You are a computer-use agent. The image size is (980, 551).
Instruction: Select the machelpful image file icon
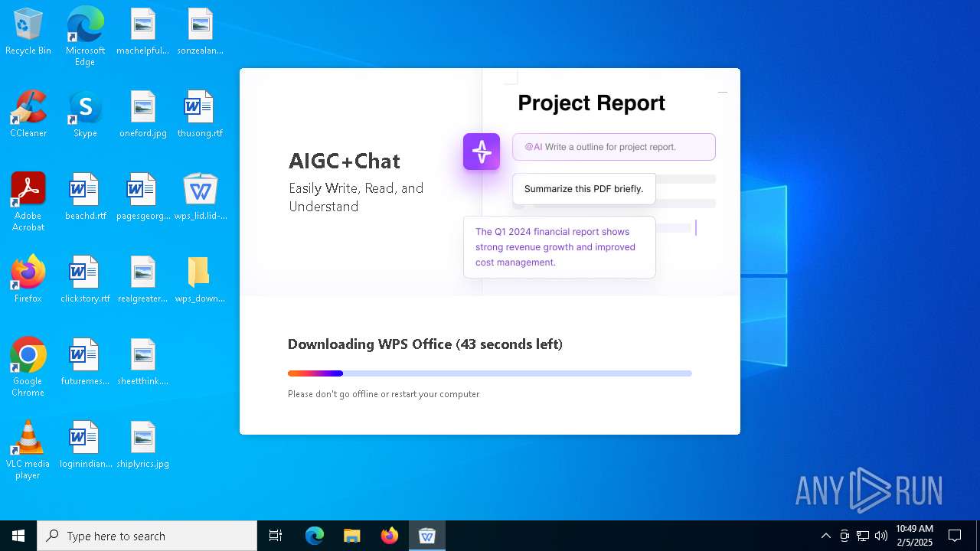tap(142, 32)
